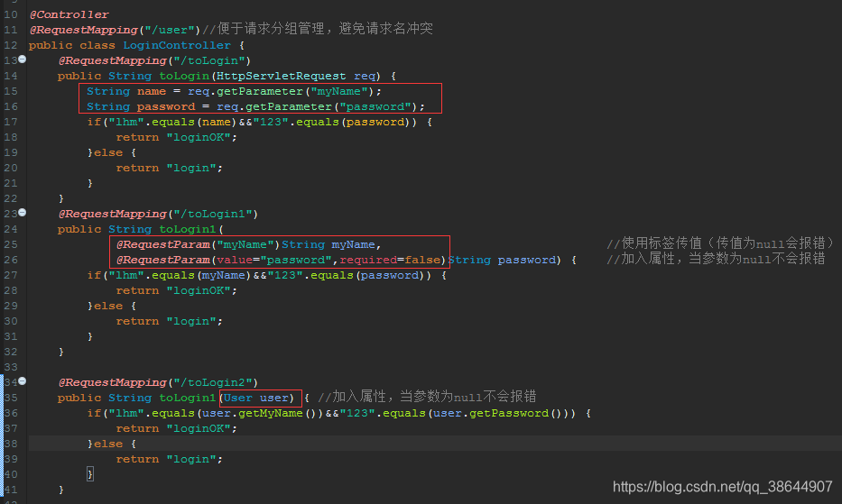This screenshot has width=842, height=504.
Task: Click line number 12 in the gutter
Action: coord(11,45)
